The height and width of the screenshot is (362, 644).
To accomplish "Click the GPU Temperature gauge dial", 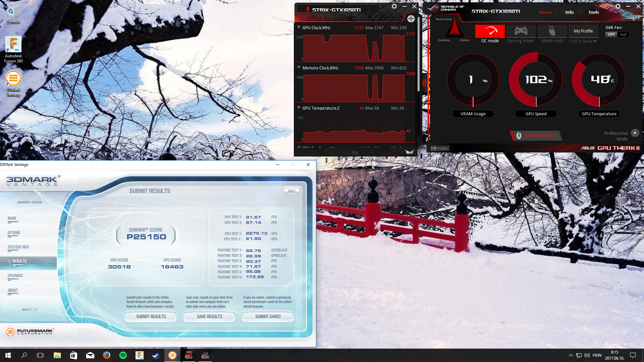I will (599, 80).
